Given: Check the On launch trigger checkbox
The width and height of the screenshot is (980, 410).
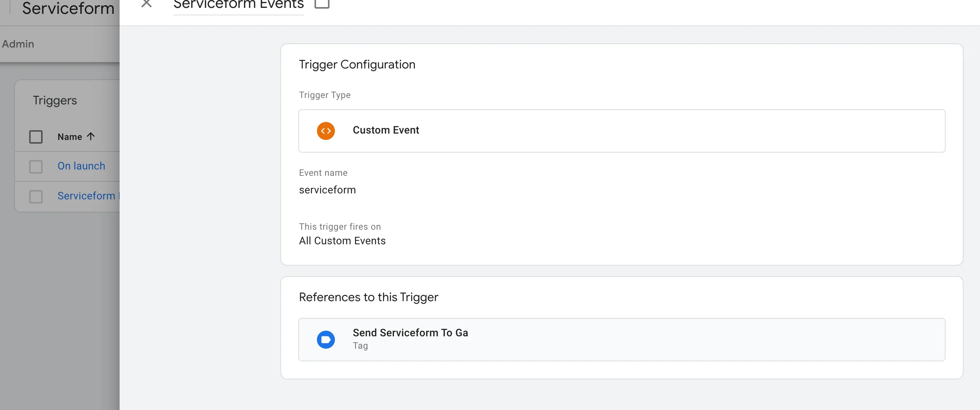Looking at the screenshot, I should pyautogui.click(x=36, y=166).
